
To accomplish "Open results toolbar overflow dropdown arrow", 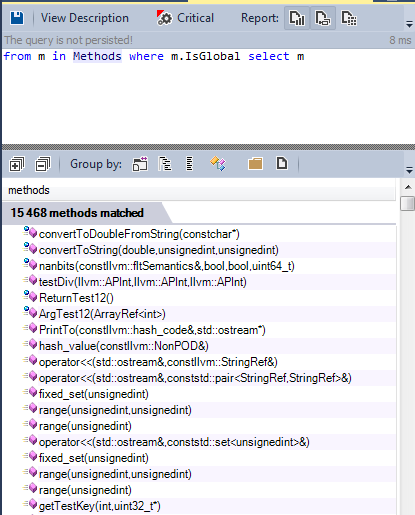I will (x=409, y=170).
